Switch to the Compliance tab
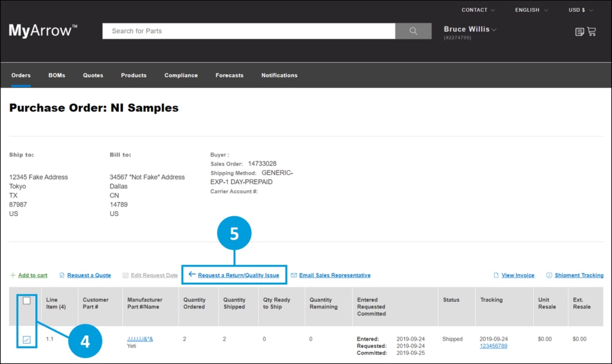612x364 pixels. [x=181, y=75]
